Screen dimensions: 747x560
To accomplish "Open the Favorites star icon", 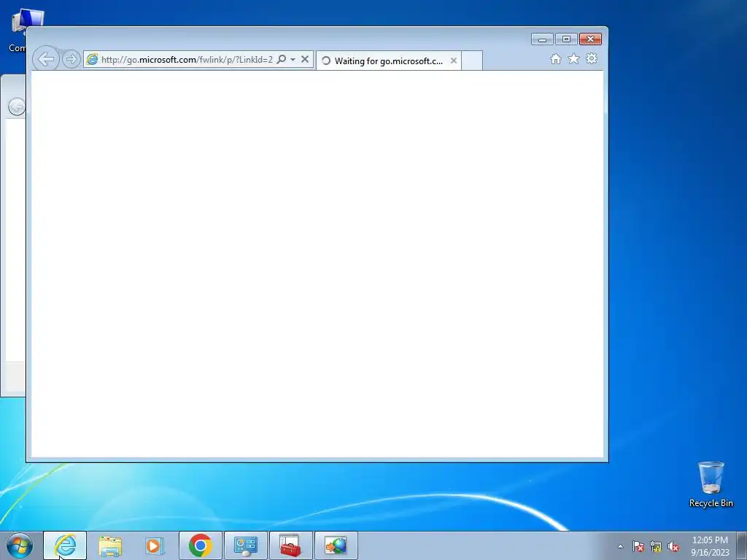I will [573, 59].
